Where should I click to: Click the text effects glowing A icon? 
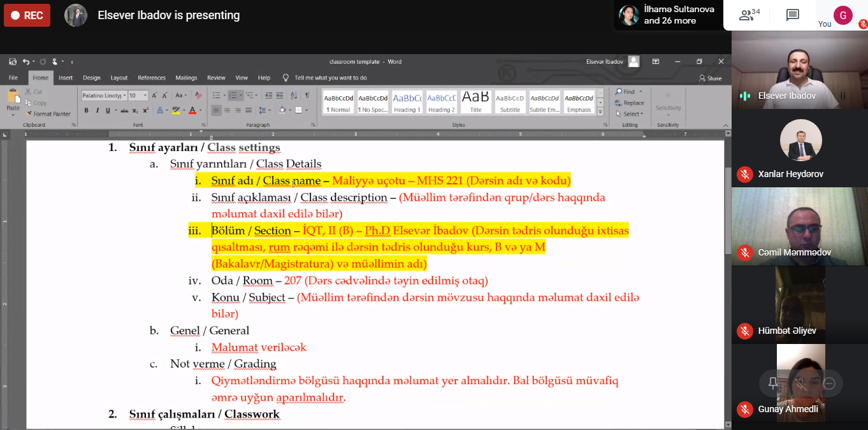click(160, 110)
